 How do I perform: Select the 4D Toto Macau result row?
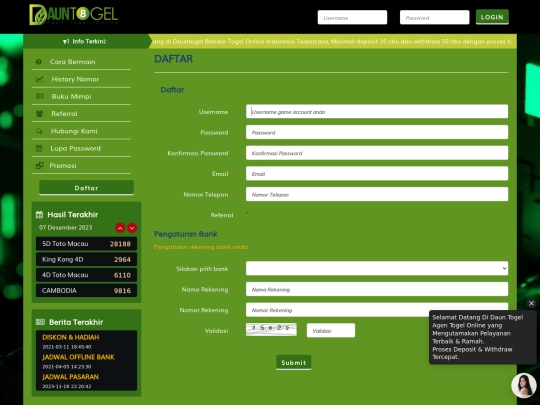point(86,275)
